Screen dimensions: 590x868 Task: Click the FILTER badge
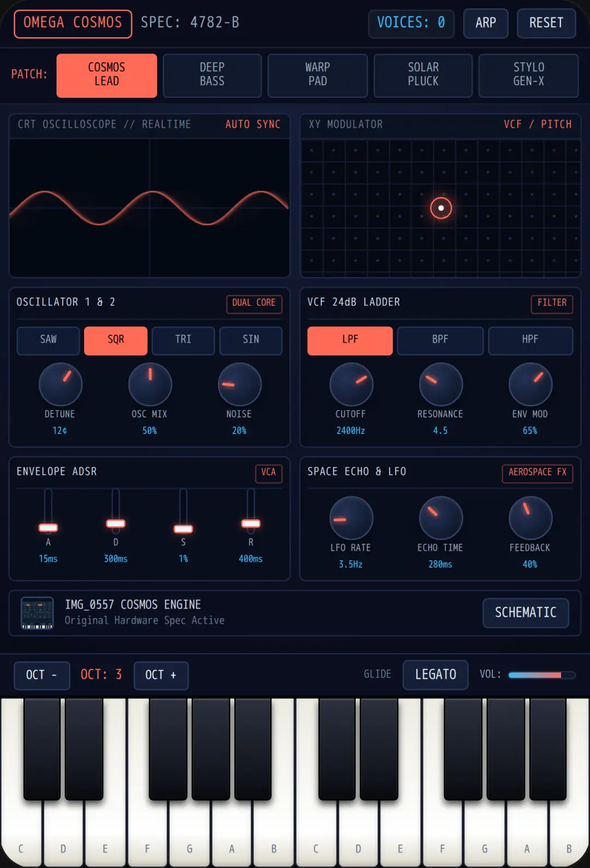(x=552, y=304)
